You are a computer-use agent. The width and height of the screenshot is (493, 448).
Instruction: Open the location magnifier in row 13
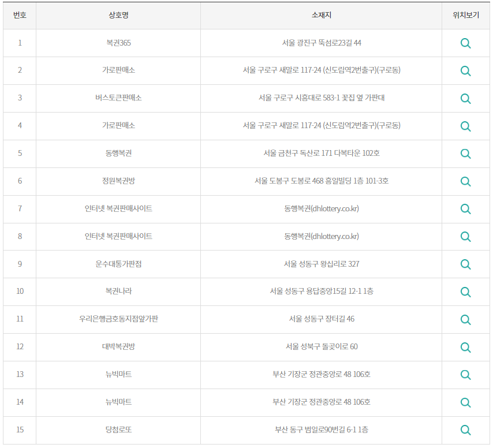[x=465, y=375]
